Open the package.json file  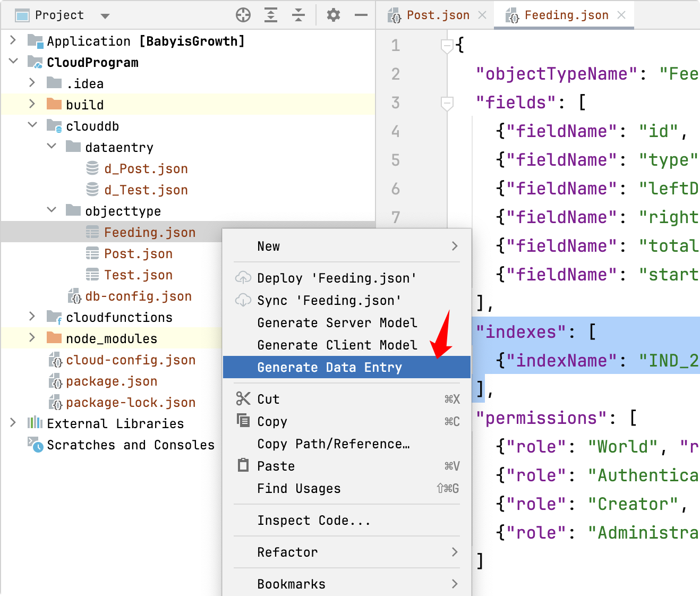(112, 381)
